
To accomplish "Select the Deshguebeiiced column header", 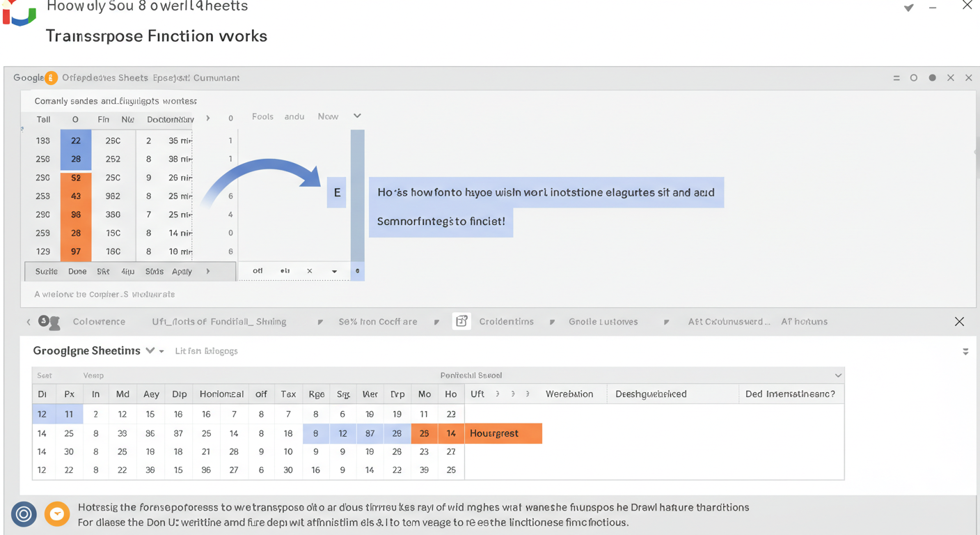I will click(x=651, y=394).
